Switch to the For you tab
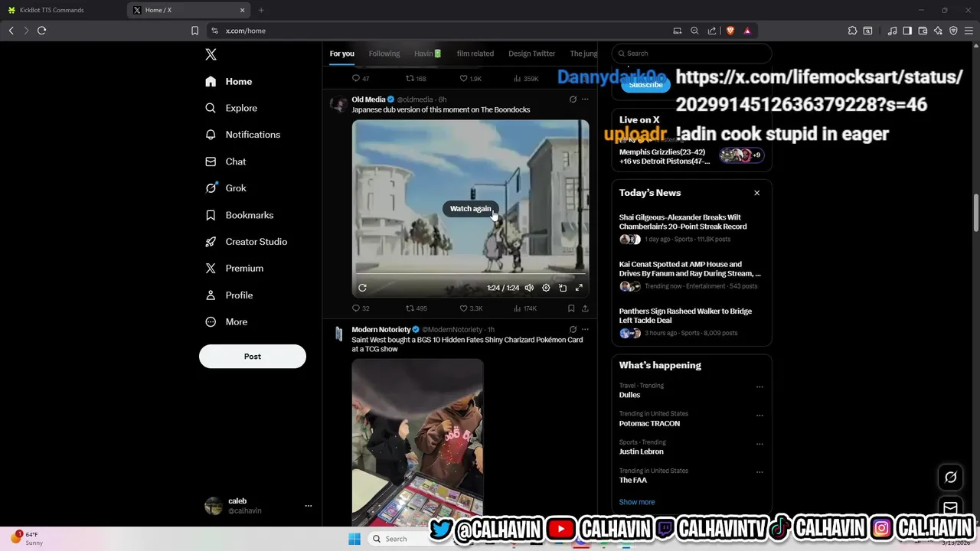 click(341, 54)
